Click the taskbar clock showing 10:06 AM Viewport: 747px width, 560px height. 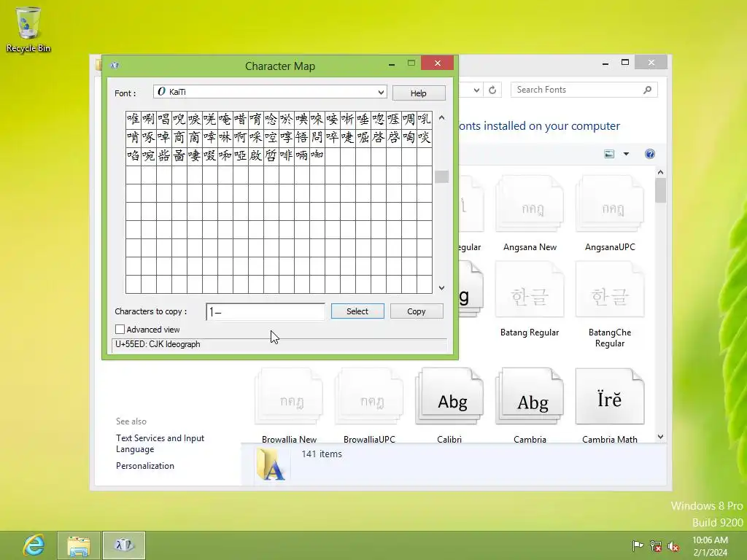click(710, 545)
